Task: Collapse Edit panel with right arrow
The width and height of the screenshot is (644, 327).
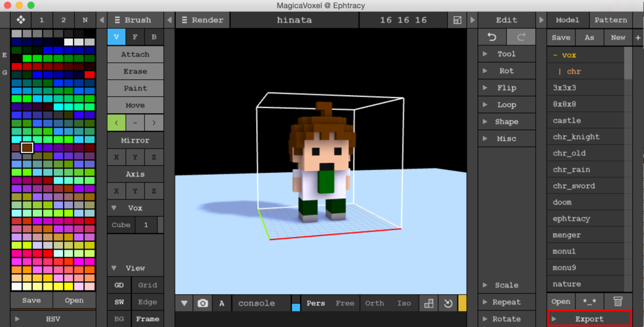Action: [472, 19]
